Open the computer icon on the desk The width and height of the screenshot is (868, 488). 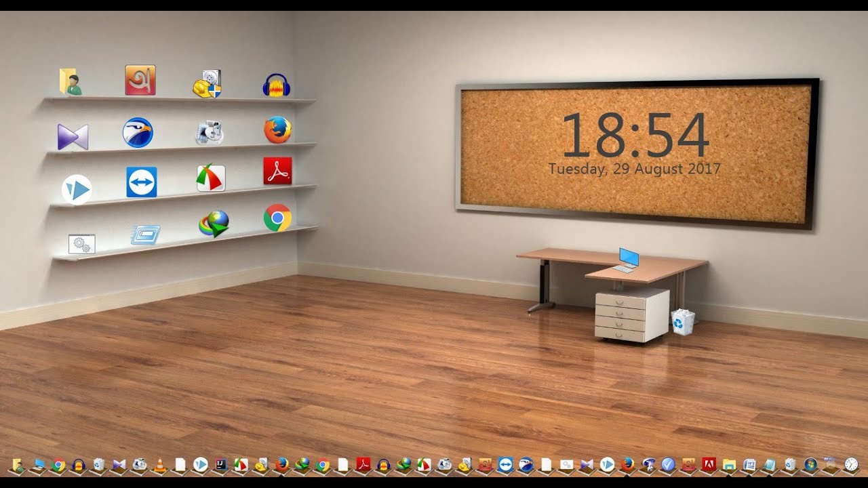pos(627,260)
